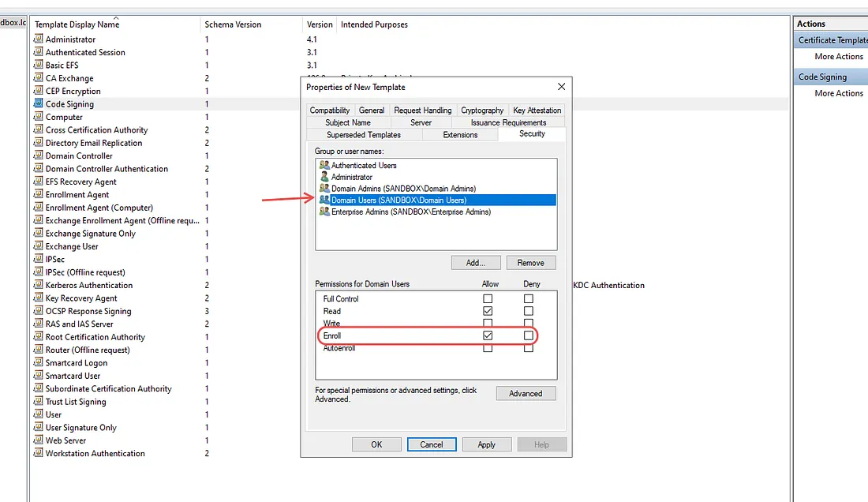Tick the Read Deny checkbox
868x502 pixels.
(x=529, y=312)
